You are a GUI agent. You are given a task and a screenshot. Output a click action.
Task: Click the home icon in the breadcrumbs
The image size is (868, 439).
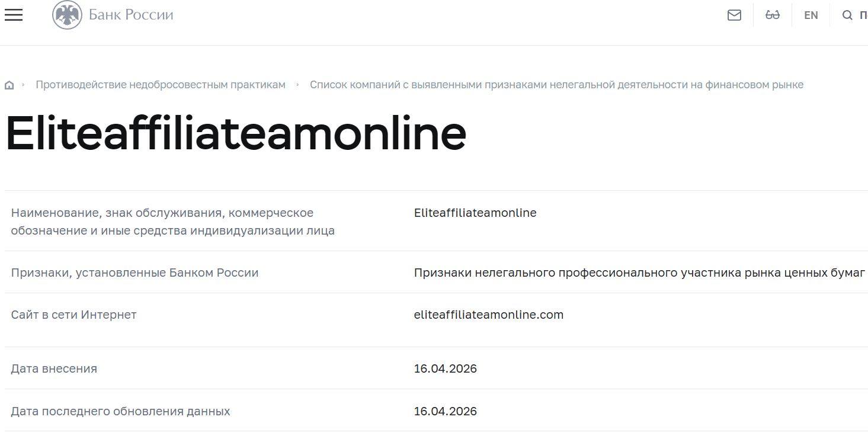click(x=9, y=84)
